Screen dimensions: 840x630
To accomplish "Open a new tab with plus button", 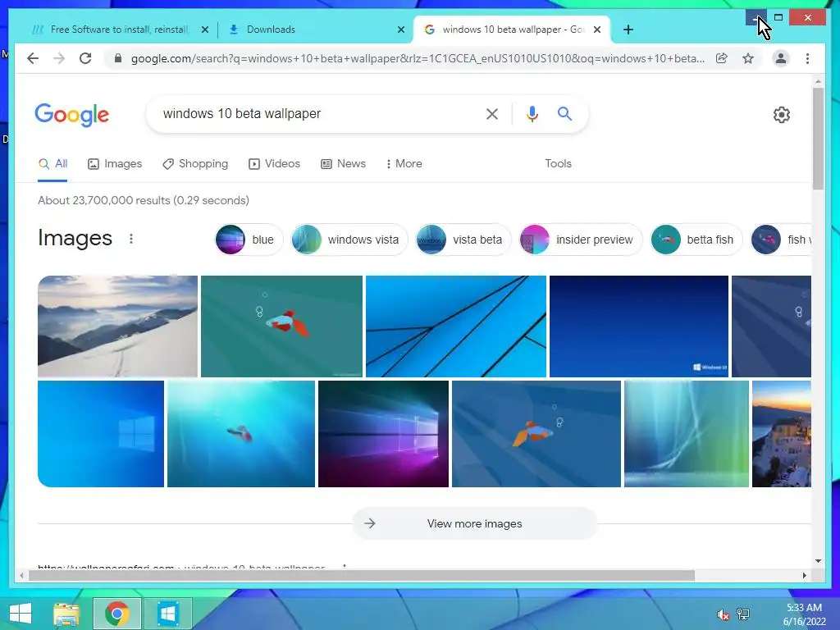I will click(x=628, y=30).
